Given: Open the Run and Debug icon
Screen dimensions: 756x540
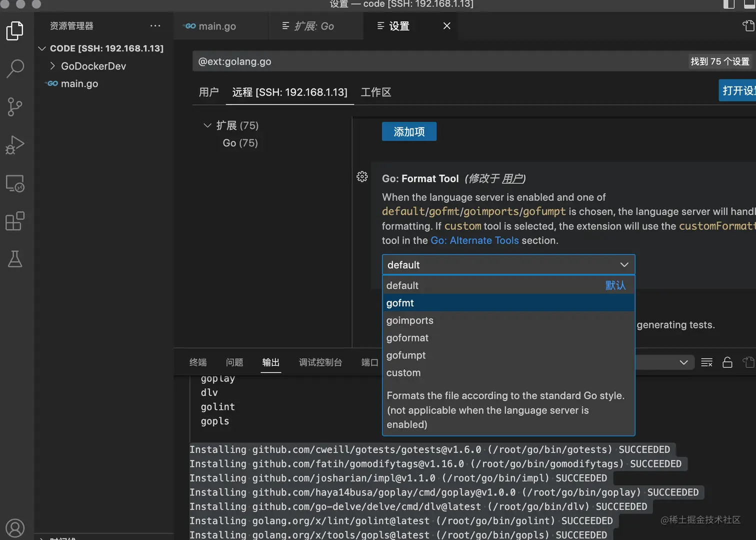Looking at the screenshot, I should [x=15, y=145].
